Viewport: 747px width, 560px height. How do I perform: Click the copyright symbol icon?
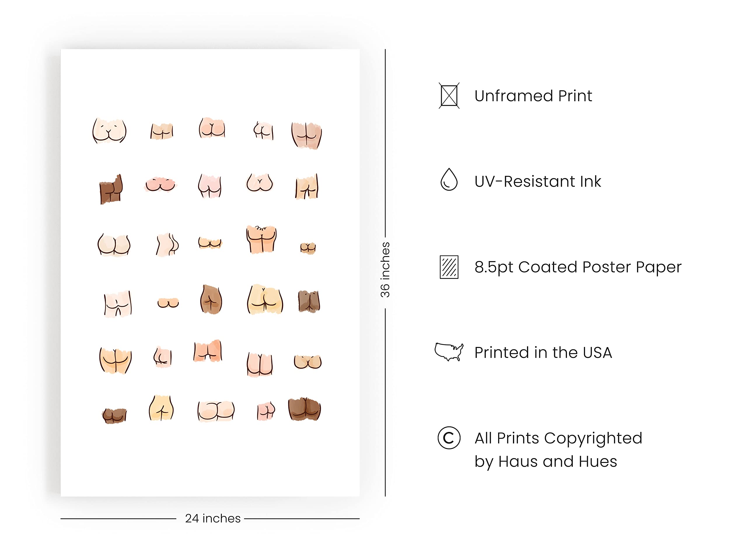coord(449,438)
